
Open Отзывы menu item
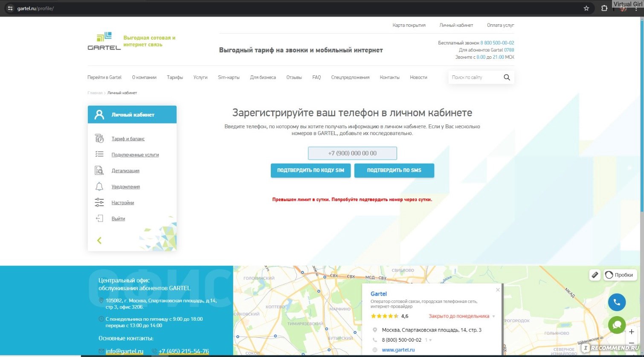click(294, 77)
